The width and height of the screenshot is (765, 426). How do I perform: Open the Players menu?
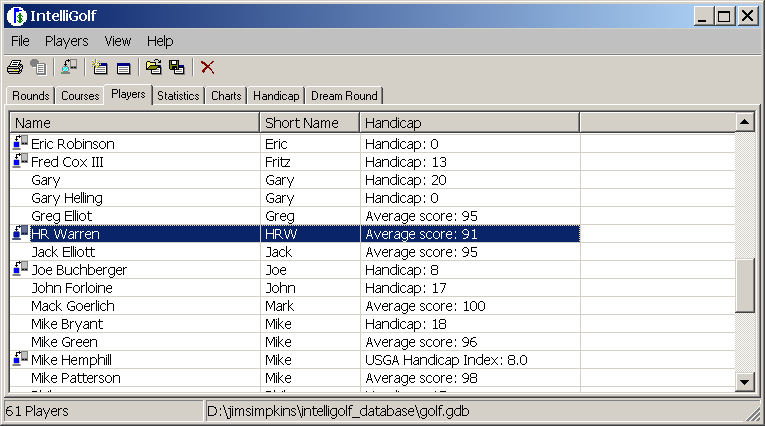pyautogui.click(x=67, y=41)
